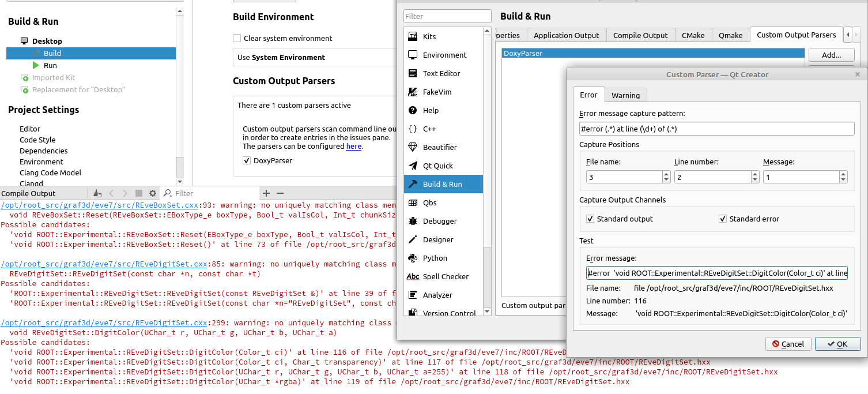Open Environment category in options list

[443, 55]
